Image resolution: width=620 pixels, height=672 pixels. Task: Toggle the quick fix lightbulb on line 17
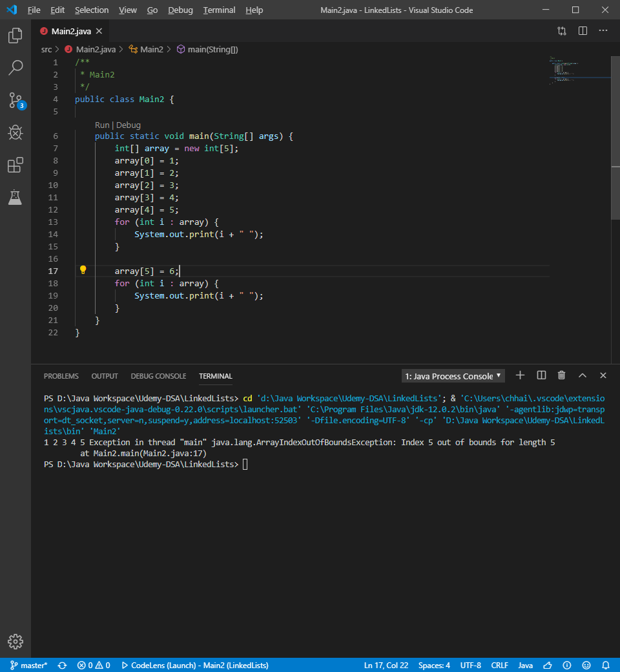(x=83, y=269)
